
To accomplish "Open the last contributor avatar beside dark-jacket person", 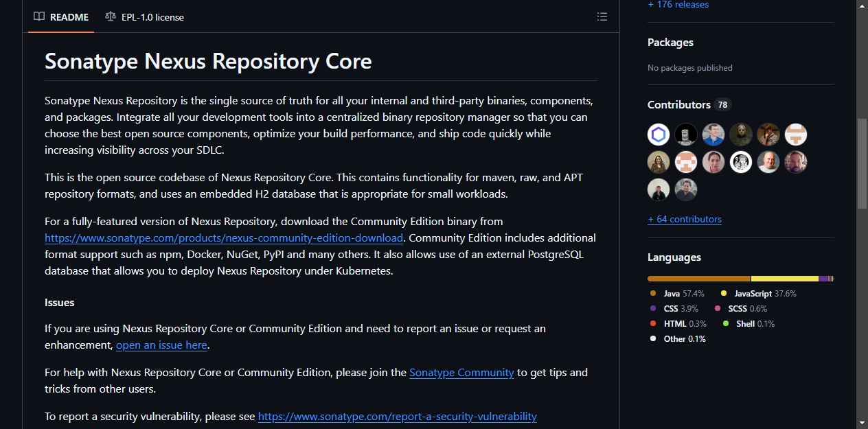I will point(686,189).
